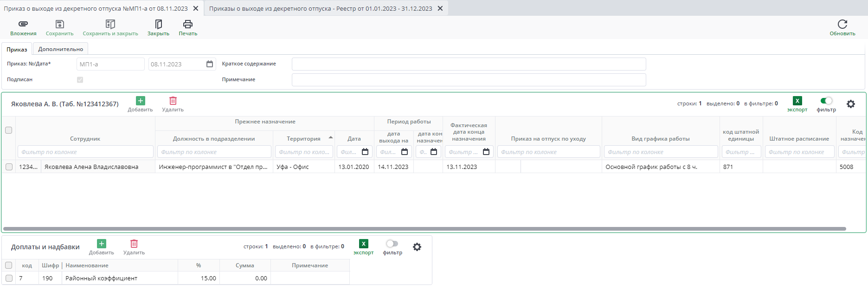Viewport: 868px width, 291px height.
Task: Delete a row from the employee table
Action: pos(173,101)
